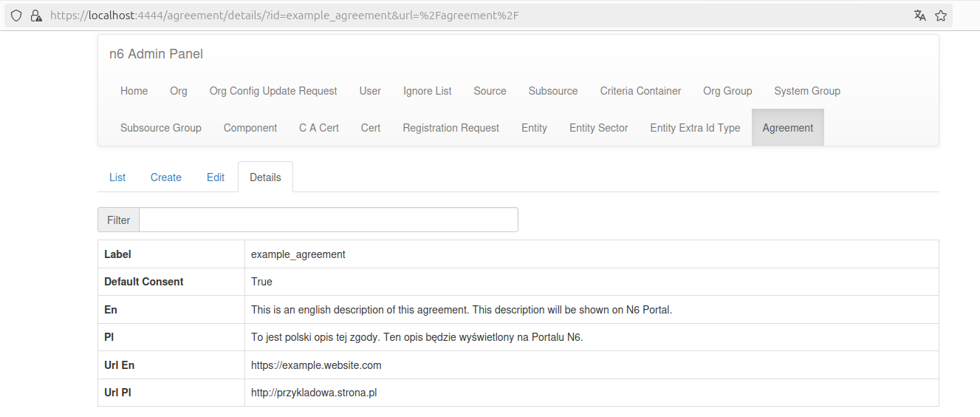The height and width of the screenshot is (417, 980).
Task: Click the browser address bar URL
Action: 284,16
